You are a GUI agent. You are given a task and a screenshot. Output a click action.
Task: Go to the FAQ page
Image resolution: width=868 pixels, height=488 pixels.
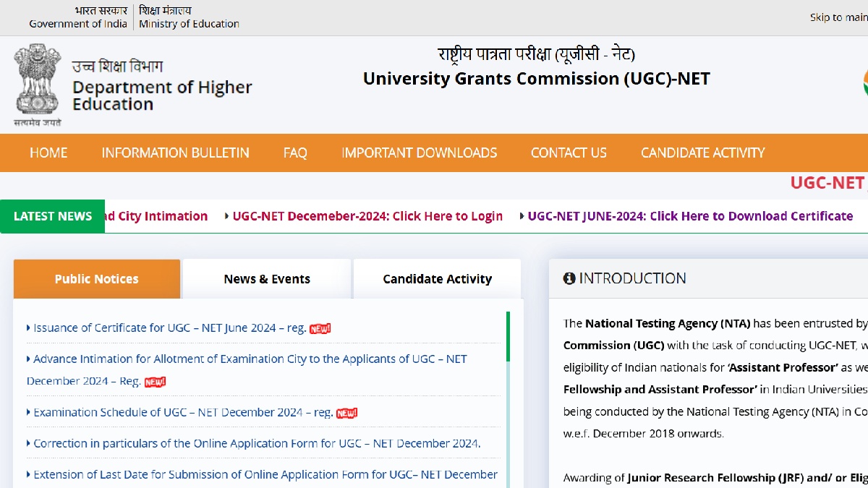295,153
